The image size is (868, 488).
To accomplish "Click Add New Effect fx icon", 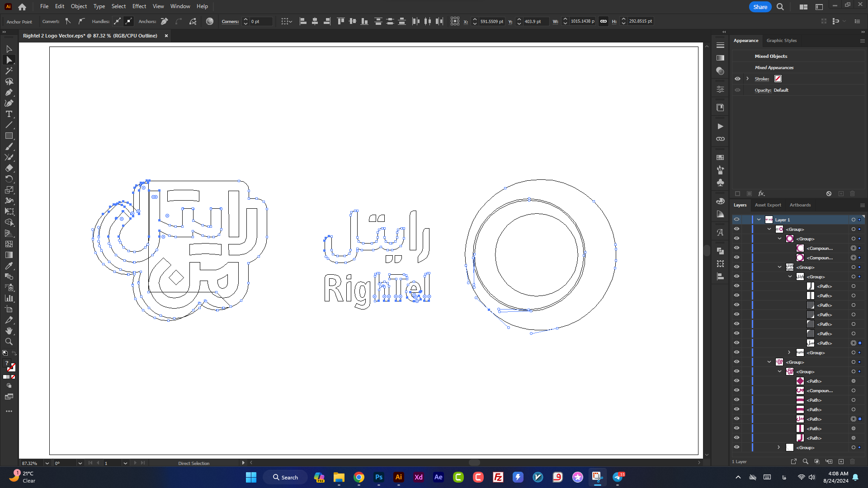I will click(x=761, y=193).
